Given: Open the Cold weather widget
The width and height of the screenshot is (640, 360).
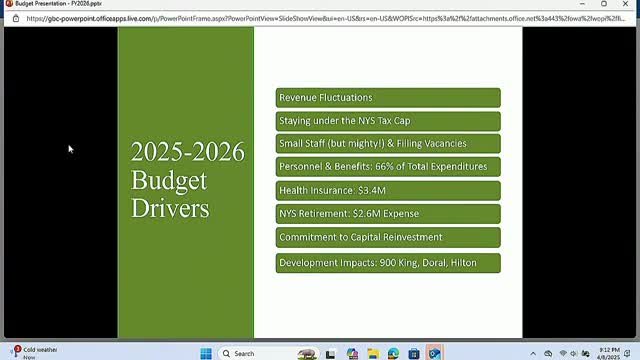Looking at the screenshot, I should coord(34,353).
